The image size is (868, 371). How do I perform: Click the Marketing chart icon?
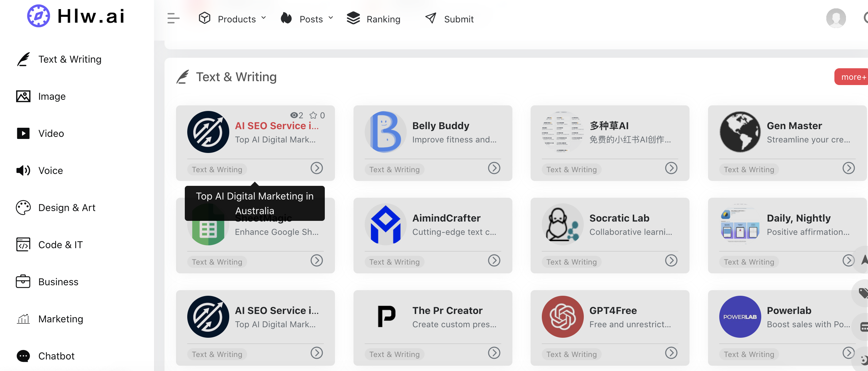[23, 319]
